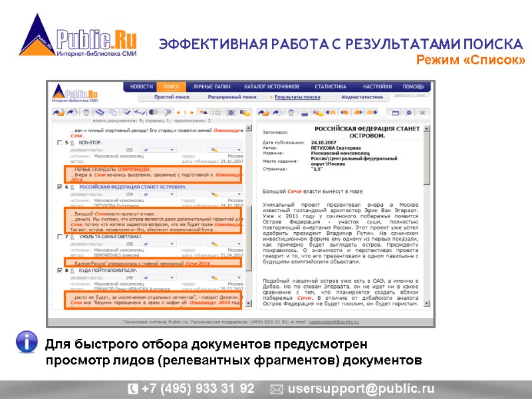Go to Простой поиск subtab
The image size is (532, 399).
coord(172,97)
